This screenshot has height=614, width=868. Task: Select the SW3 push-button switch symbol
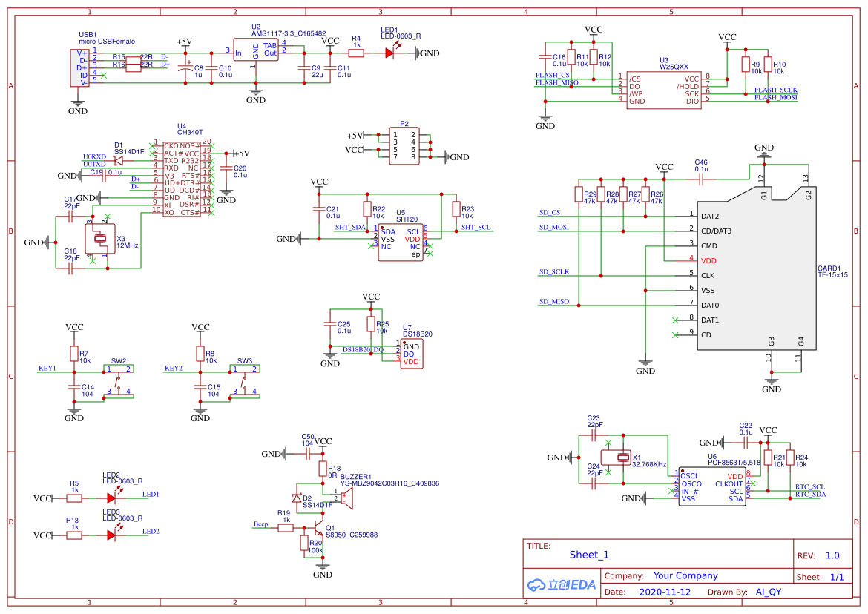(245, 380)
